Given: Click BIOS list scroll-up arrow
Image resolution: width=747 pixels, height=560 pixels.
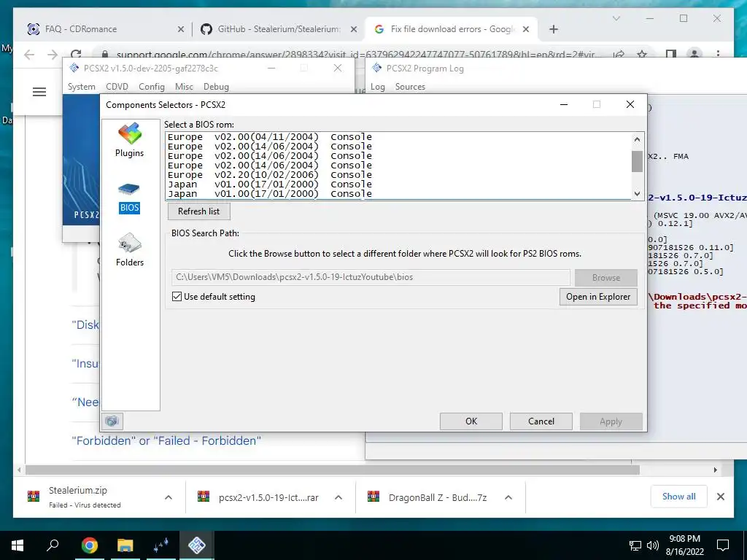Looking at the screenshot, I should click(637, 139).
